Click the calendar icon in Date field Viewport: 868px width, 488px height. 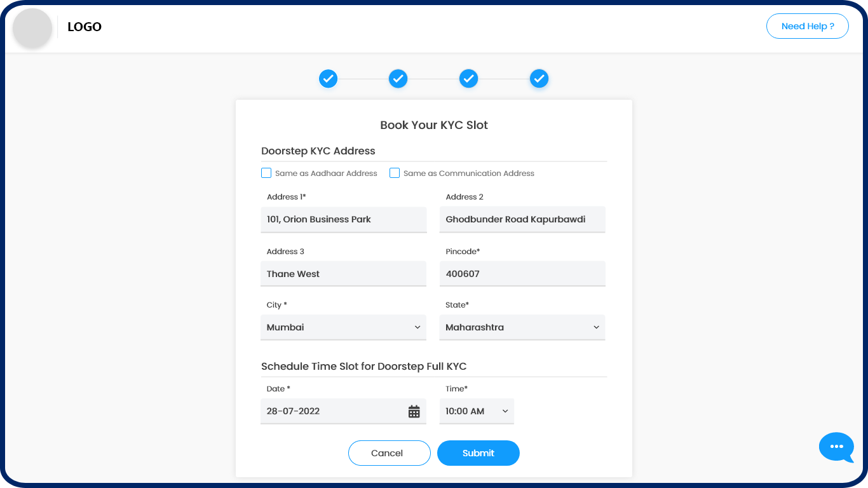[414, 412]
